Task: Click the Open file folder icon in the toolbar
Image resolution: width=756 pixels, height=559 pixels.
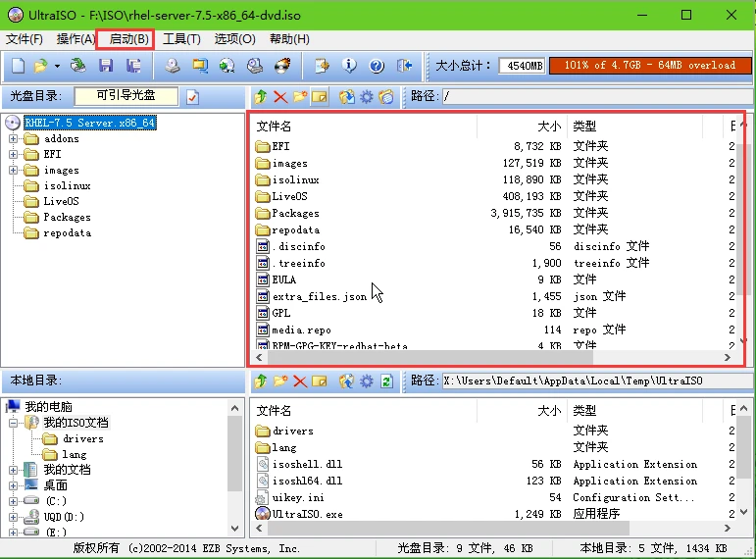Action: click(41, 66)
